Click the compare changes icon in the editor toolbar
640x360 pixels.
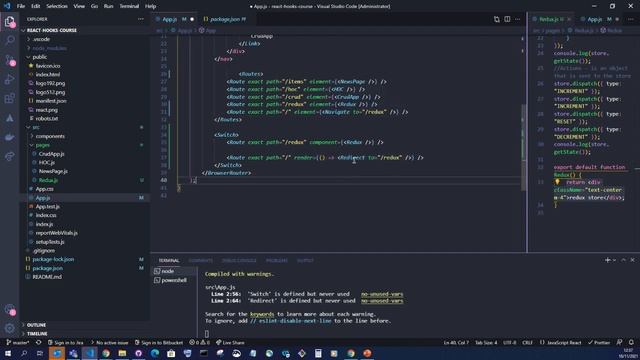pos(496,19)
